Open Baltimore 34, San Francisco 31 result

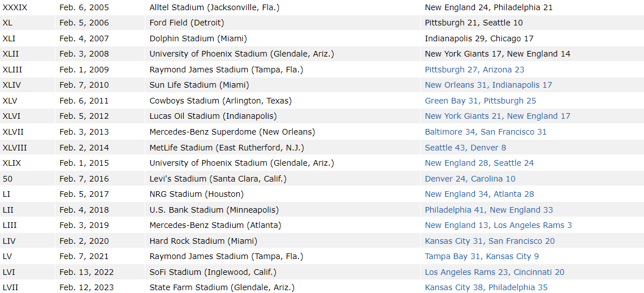(x=486, y=132)
